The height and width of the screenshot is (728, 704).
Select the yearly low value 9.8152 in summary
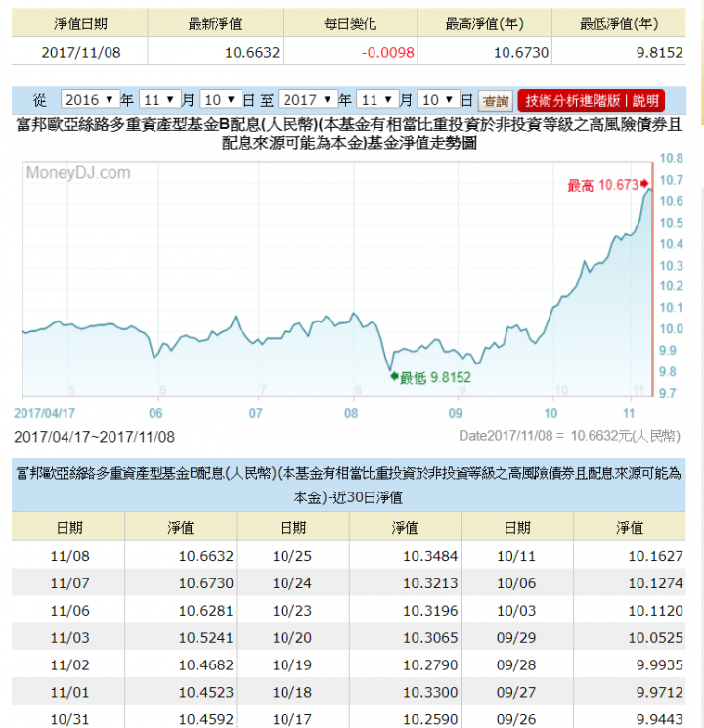click(659, 52)
